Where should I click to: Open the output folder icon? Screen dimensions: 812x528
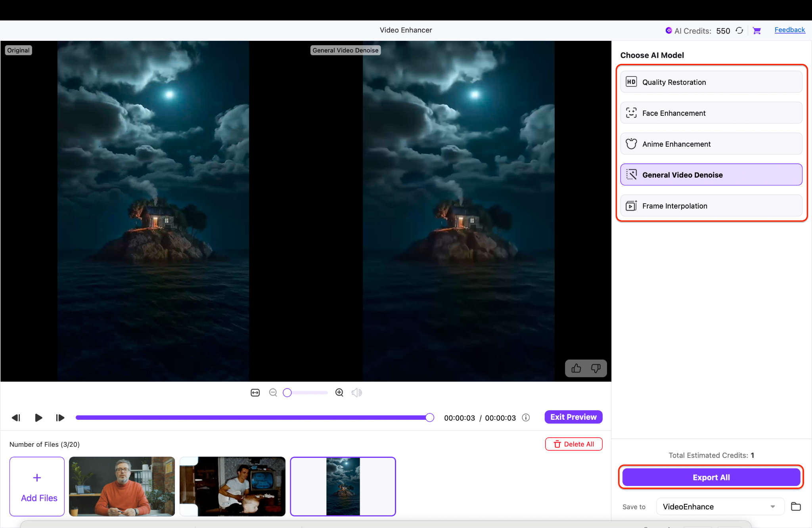pos(796,506)
